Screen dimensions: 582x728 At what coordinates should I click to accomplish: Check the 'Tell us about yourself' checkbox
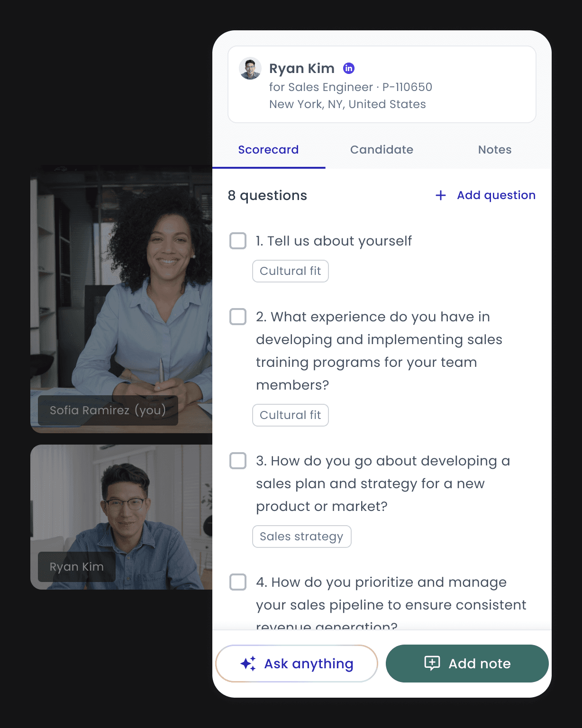(238, 241)
